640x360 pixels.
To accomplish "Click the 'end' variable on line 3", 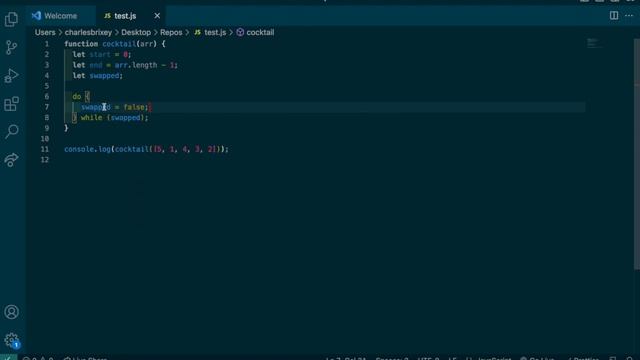I will click(x=96, y=65).
